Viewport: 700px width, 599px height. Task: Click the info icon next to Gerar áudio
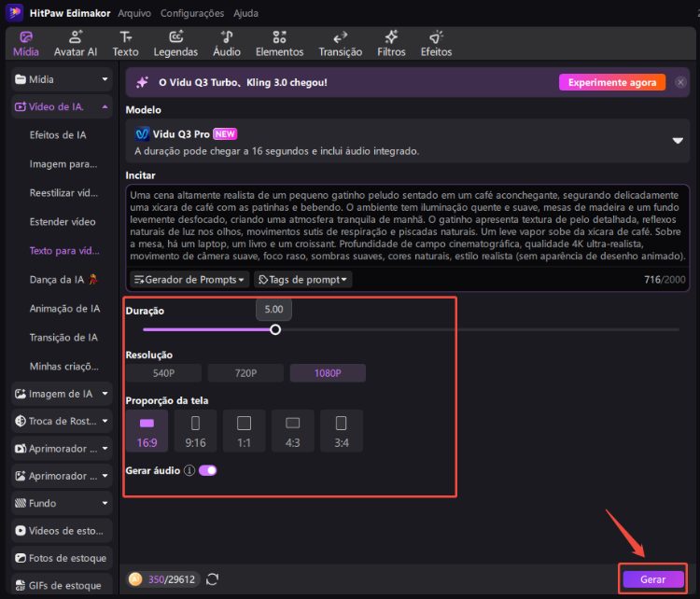(x=189, y=470)
